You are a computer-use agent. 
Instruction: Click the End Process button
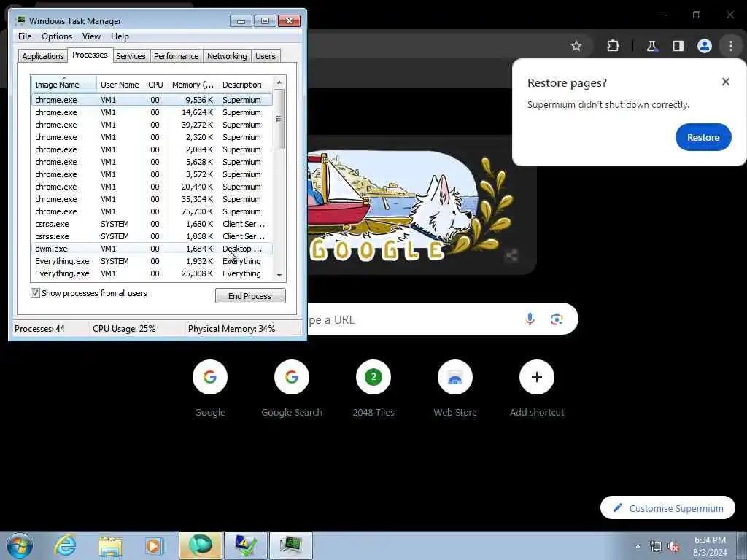250,296
